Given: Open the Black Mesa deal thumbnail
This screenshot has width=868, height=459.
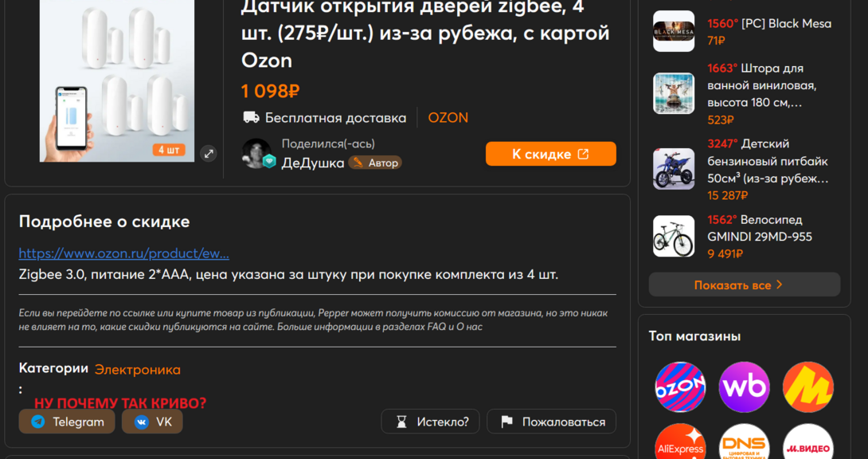Looking at the screenshot, I should tap(674, 31).
